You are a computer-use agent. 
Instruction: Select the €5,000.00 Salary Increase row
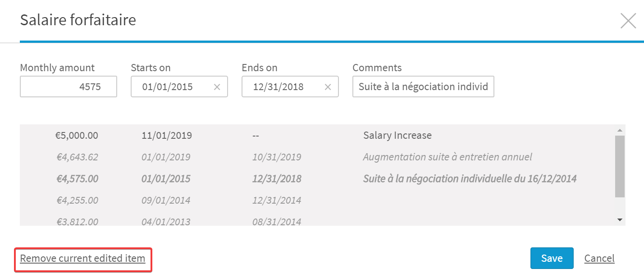tap(317, 135)
